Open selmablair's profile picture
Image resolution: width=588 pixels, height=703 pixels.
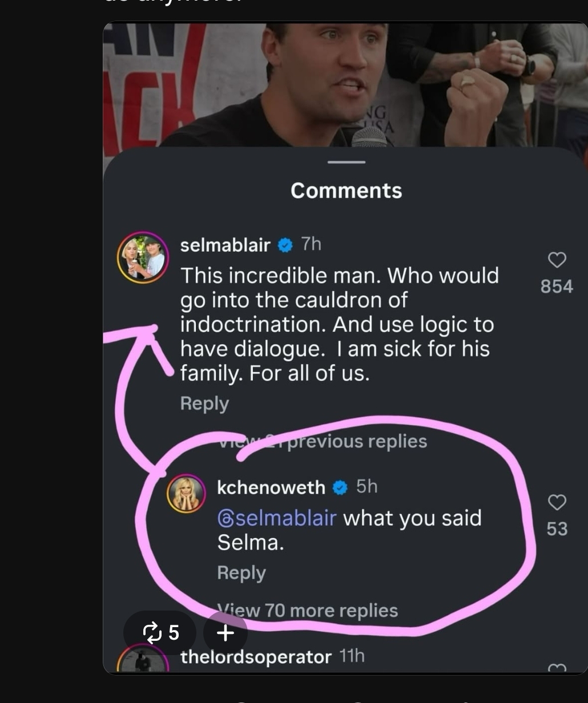(x=143, y=258)
